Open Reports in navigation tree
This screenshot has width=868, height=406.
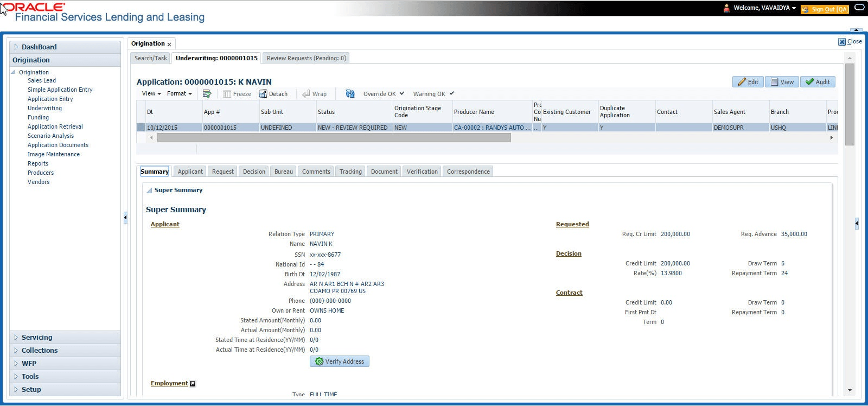click(x=38, y=163)
